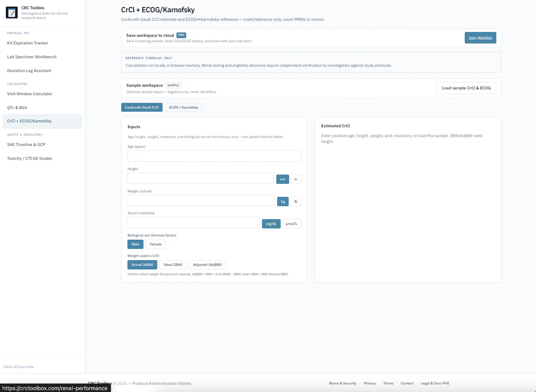Open Kit Expiration Tracker

pos(27,43)
